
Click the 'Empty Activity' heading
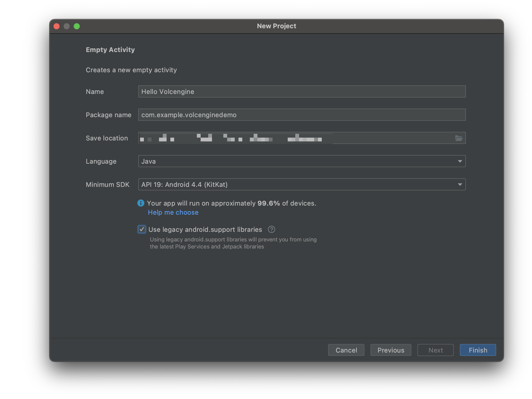(110, 50)
